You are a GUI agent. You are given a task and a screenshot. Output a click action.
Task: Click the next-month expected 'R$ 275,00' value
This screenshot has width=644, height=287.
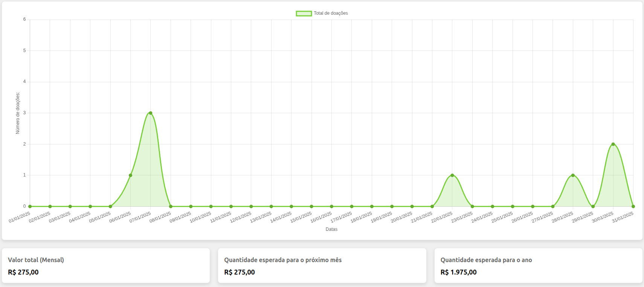click(x=240, y=272)
